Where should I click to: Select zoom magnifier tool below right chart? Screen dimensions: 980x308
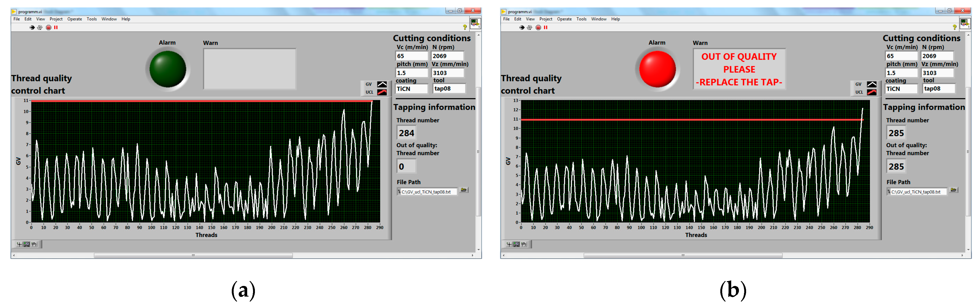516,244
